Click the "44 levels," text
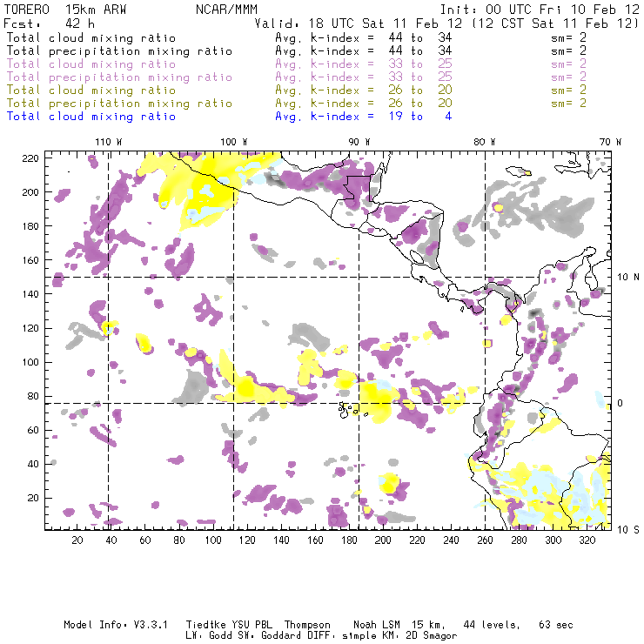The width and height of the screenshot is (644, 644). coord(492,625)
